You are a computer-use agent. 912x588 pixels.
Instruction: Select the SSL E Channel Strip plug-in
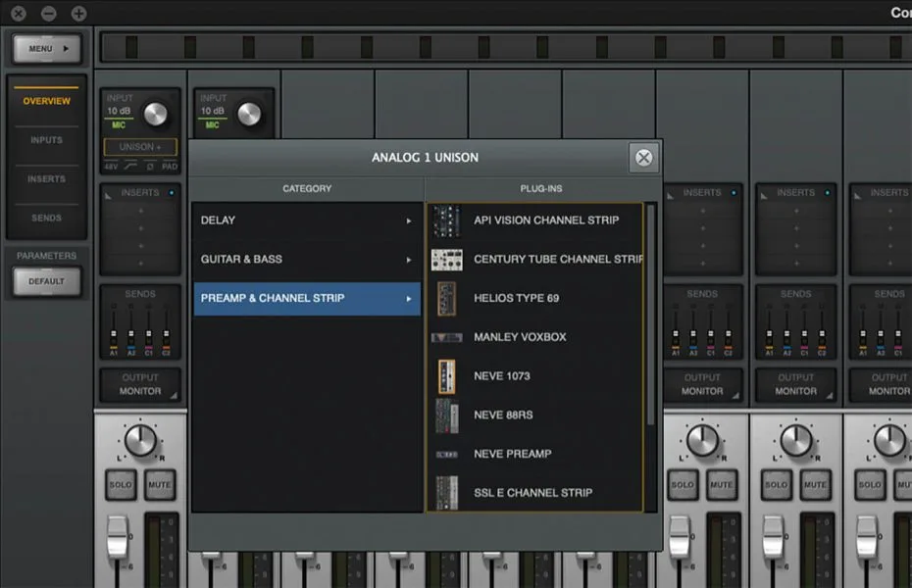point(536,493)
